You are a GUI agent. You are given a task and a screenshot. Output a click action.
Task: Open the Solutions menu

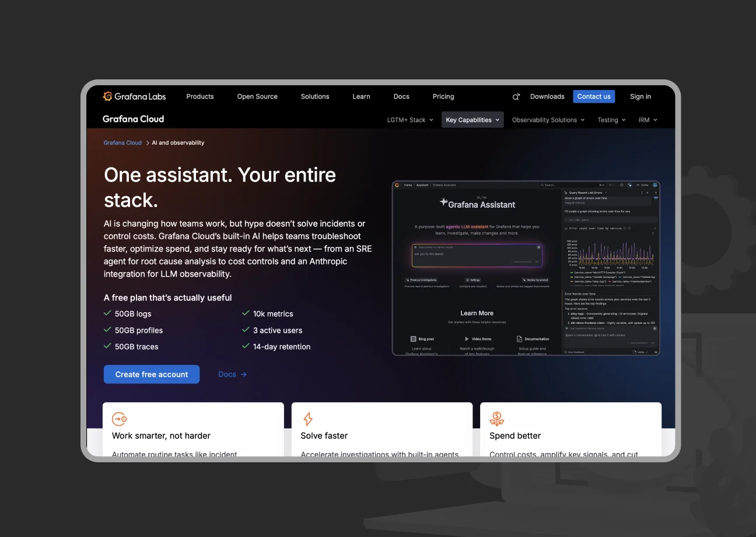pyautogui.click(x=315, y=96)
